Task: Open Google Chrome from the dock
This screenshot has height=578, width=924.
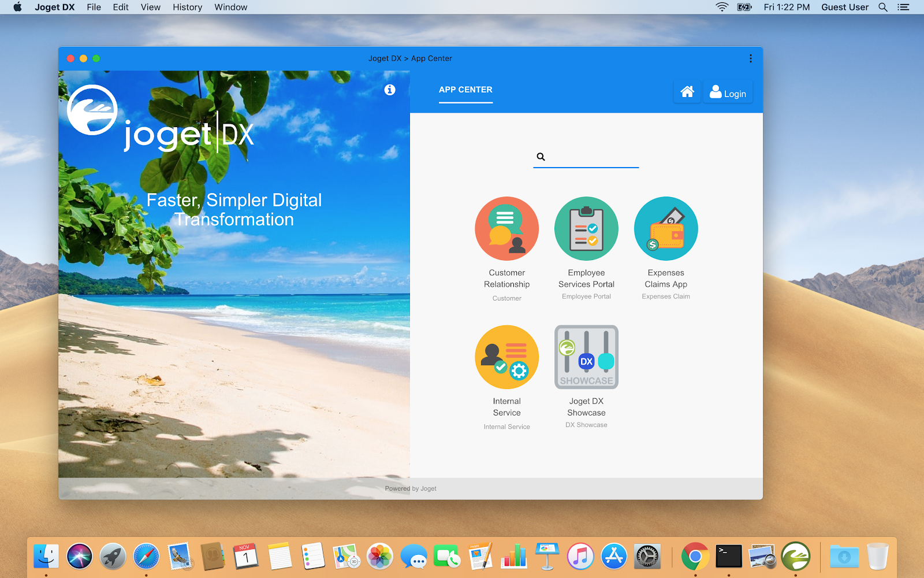Action: (695, 557)
